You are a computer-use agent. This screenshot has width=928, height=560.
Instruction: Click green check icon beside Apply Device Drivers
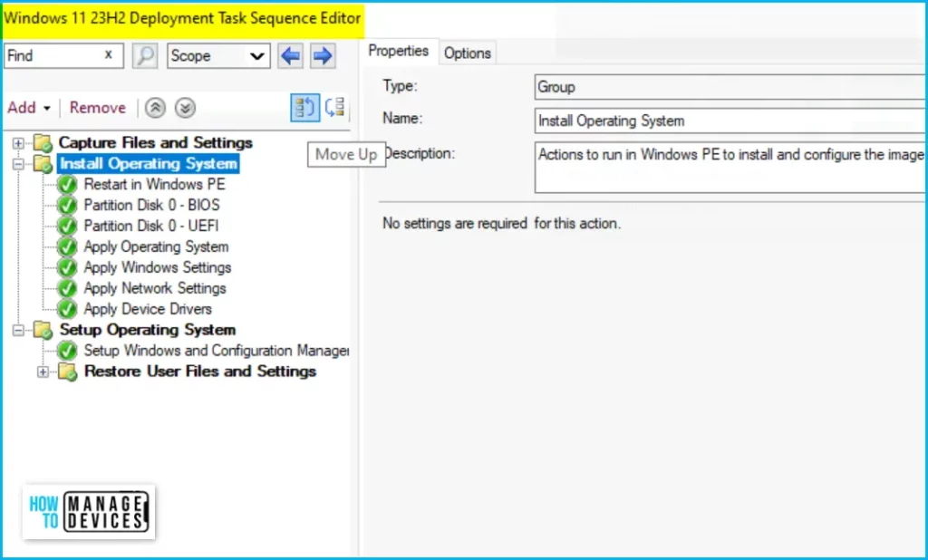pos(67,309)
